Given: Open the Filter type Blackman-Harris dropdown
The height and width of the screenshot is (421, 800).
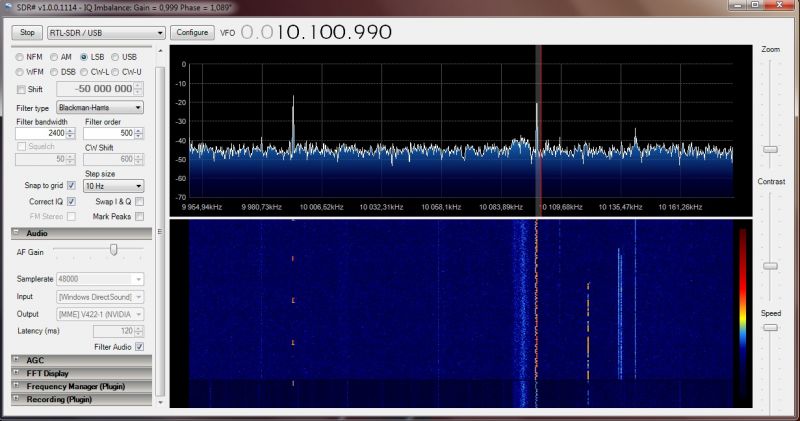Looking at the screenshot, I should (x=100, y=108).
